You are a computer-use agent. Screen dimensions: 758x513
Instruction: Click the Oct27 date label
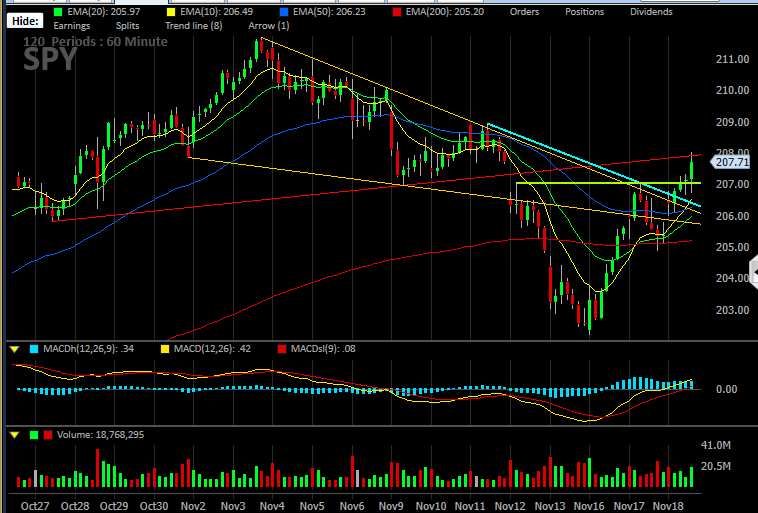click(x=35, y=506)
